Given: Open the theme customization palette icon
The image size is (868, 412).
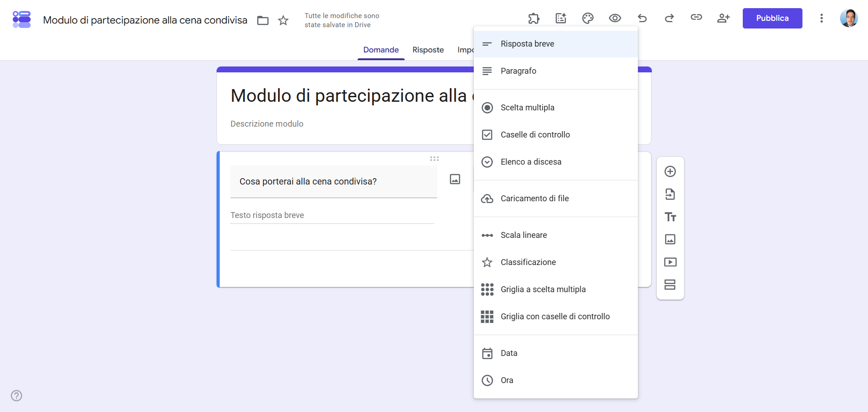Looking at the screenshot, I should (588, 18).
